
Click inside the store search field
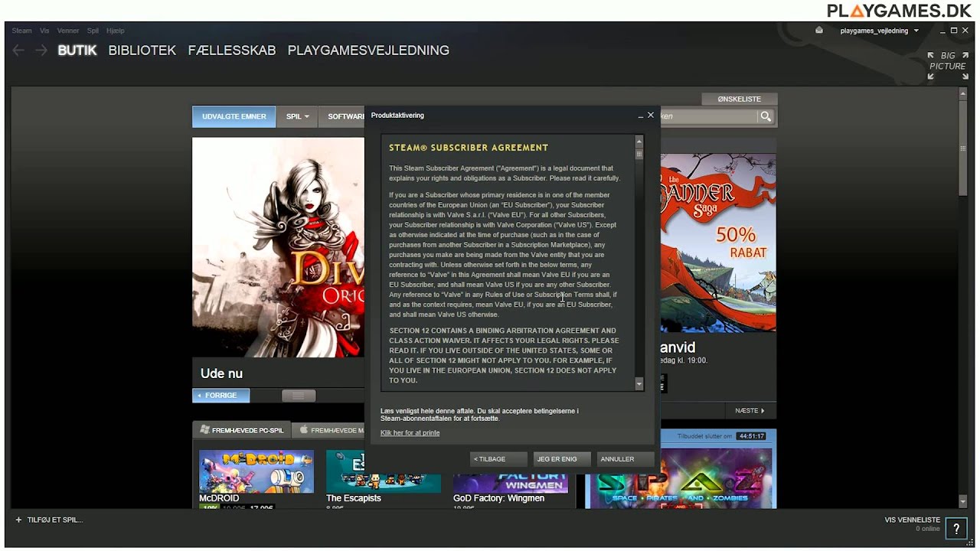point(708,116)
